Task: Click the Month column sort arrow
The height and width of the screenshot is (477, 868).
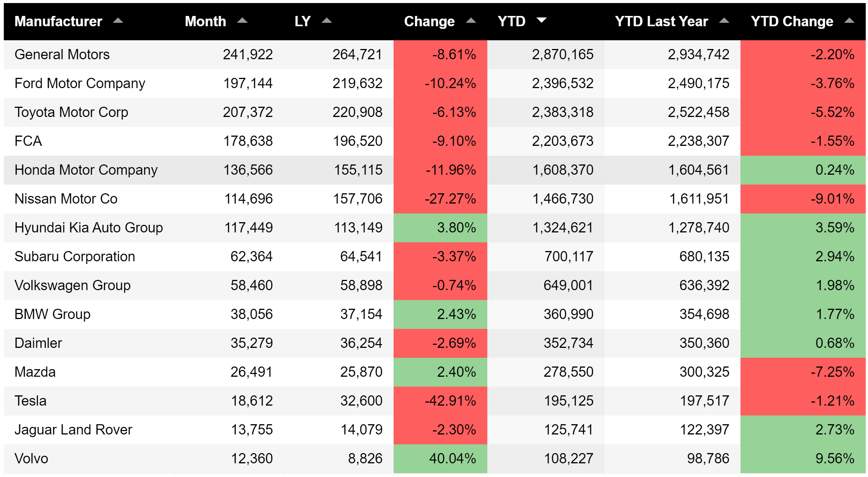Action: click(x=242, y=21)
